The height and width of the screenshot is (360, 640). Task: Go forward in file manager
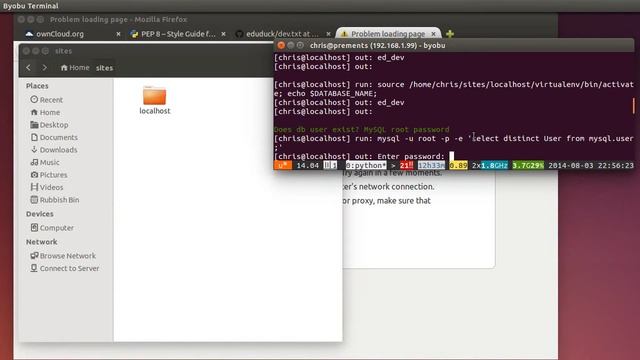[x=44, y=67]
